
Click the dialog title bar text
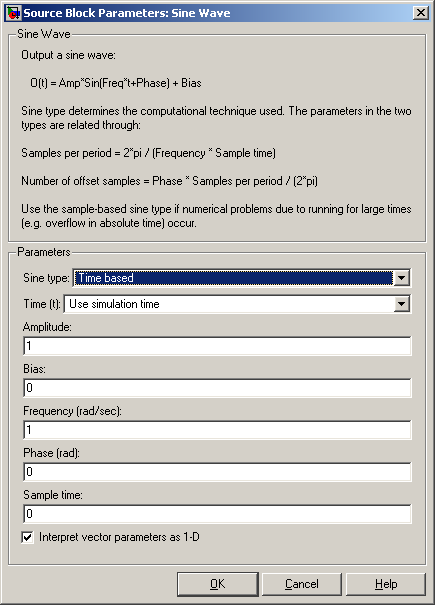(x=127, y=13)
